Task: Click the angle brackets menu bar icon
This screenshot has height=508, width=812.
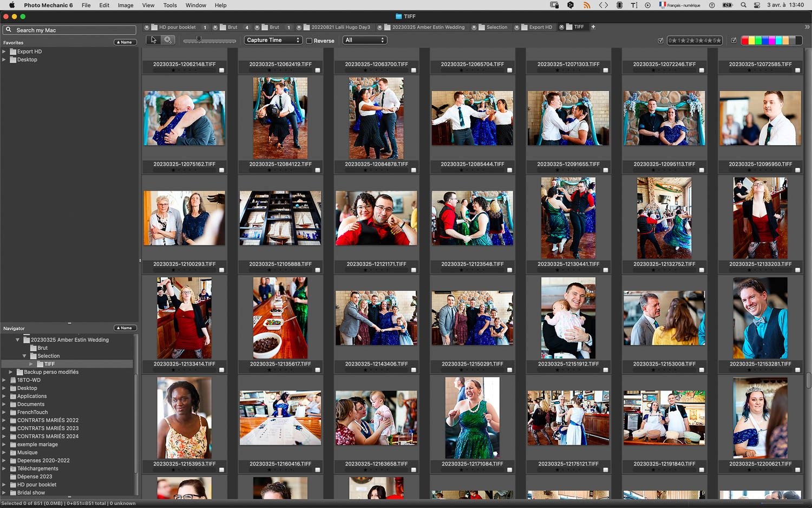Action: 603,5
